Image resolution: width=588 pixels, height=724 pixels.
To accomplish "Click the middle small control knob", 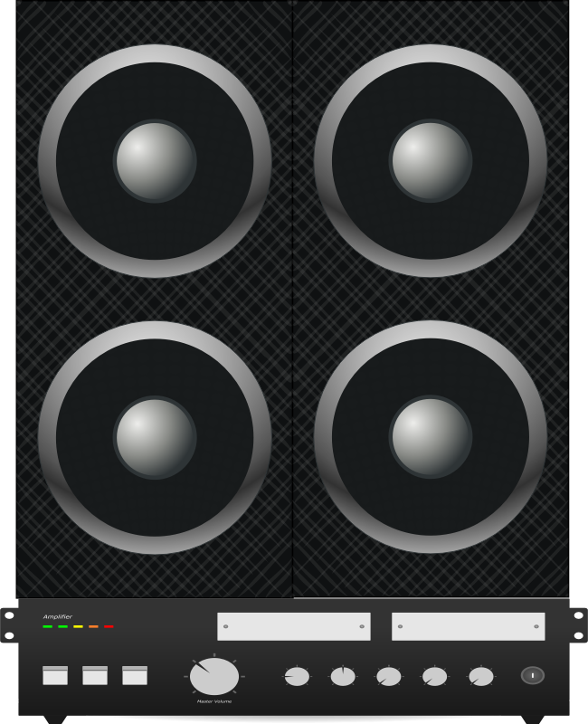I will pos(389,676).
